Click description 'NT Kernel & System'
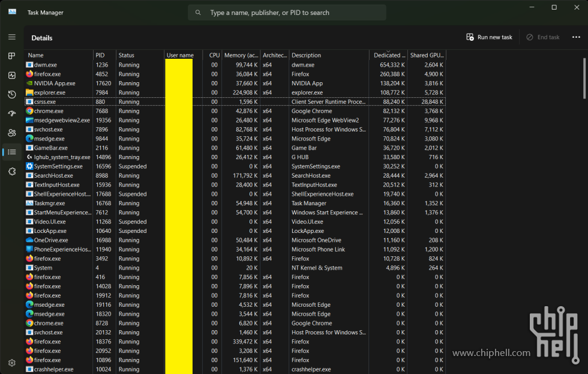This screenshot has width=588, height=374. [x=317, y=268]
